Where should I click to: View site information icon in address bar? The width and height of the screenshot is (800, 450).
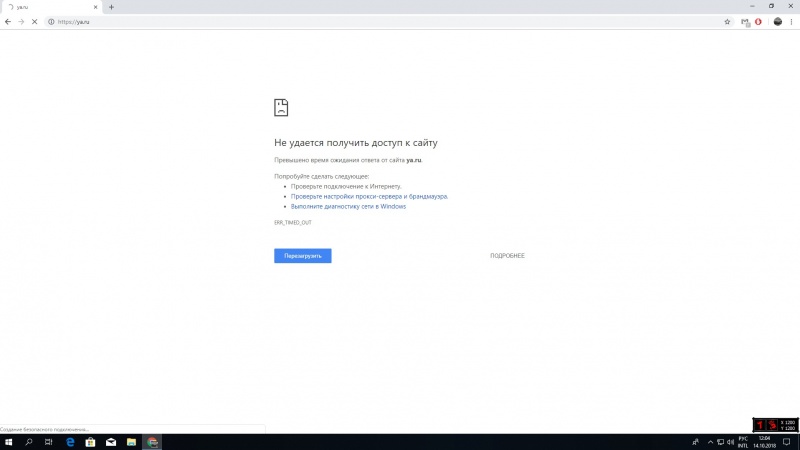tap(51, 21)
